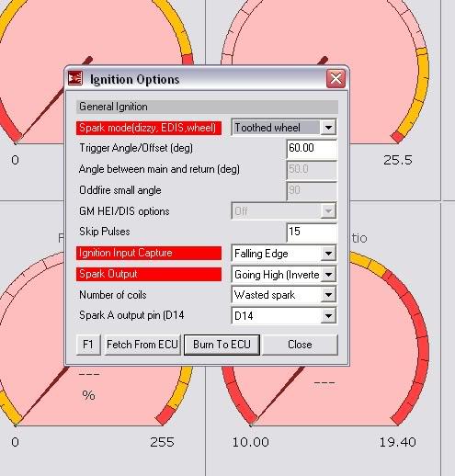The image size is (455, 476).
Task: Click the disabled GM HEI/DIS options dropdown
Action: tap(284, 211)
